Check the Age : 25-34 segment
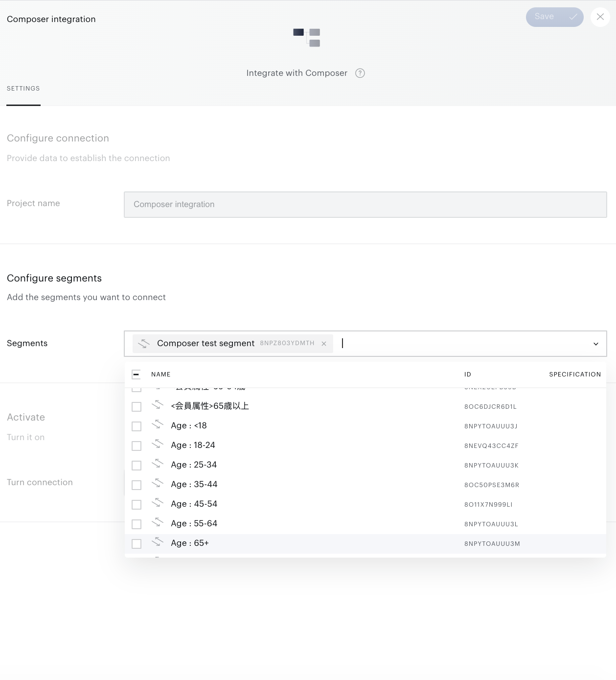616x680 pixels. tap(137, 466)
